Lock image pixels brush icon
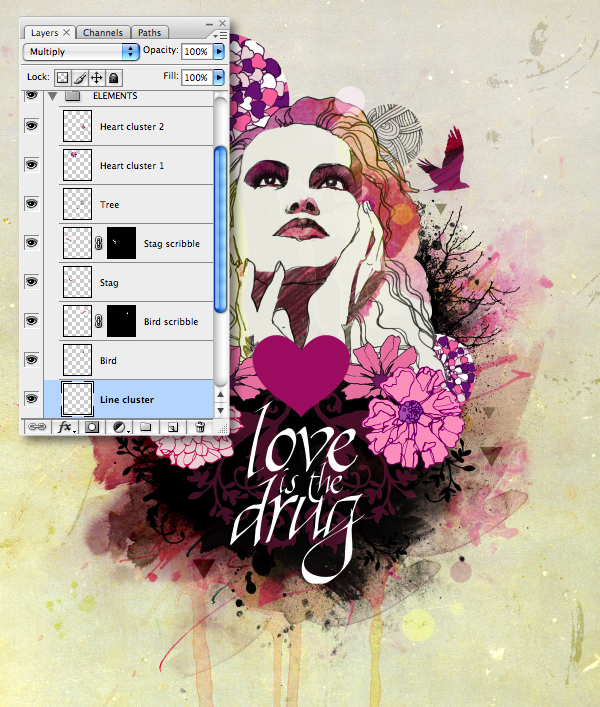 79,78
